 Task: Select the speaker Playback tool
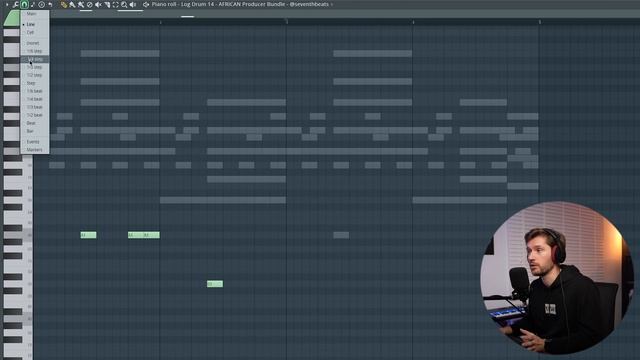133,4
